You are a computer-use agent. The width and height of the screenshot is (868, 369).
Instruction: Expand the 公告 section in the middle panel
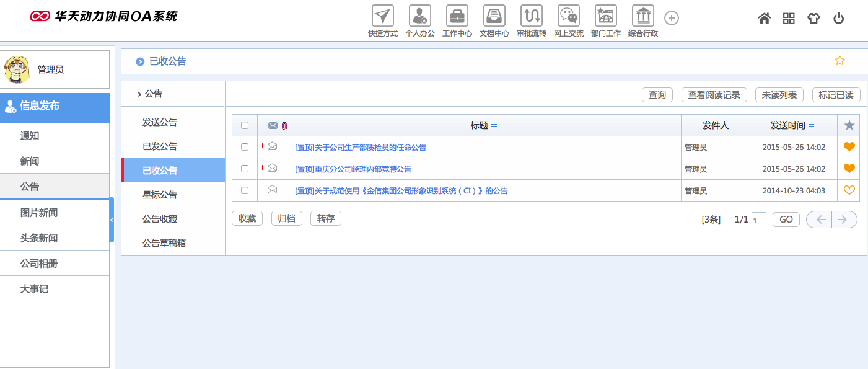[154, 93]
